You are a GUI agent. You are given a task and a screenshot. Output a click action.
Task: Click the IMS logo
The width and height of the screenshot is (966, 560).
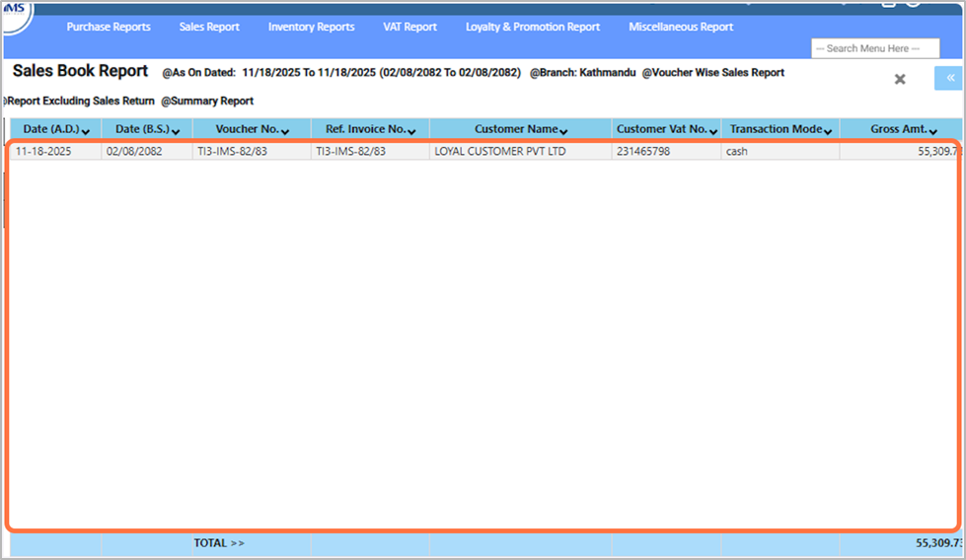click(16, 8)
